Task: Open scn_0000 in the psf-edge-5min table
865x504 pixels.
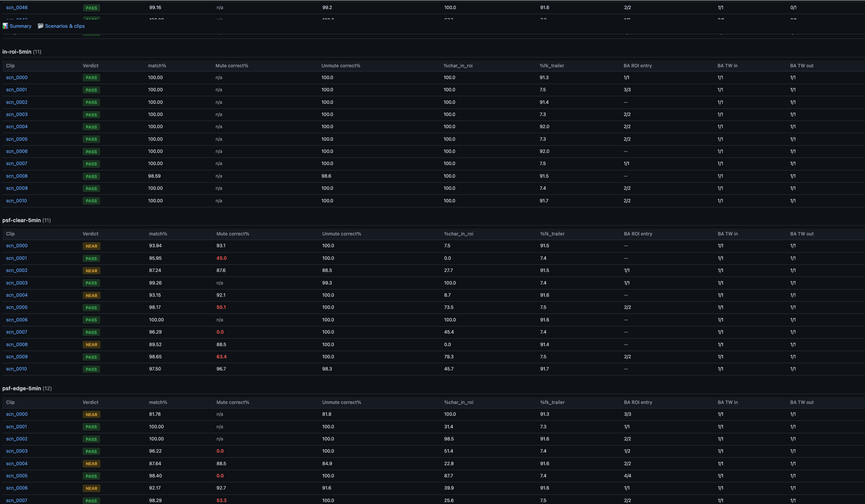Action: tap(17, 414)
